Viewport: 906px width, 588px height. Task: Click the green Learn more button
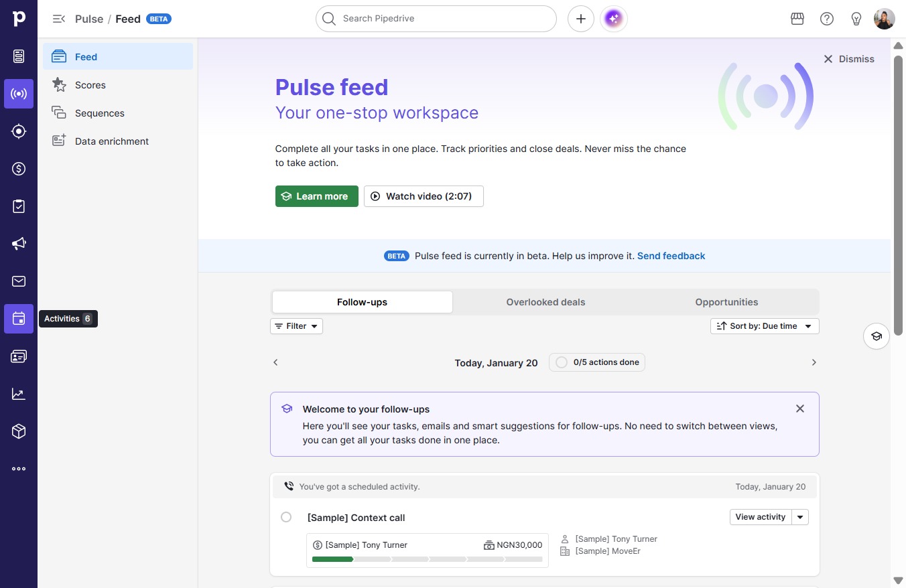point(317,196)
